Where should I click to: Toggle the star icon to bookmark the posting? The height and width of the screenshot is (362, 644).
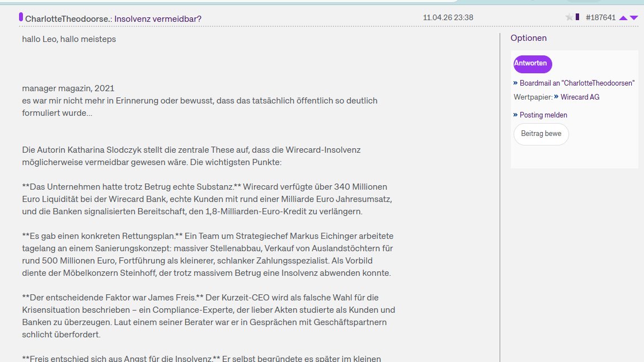(x=569, y=17)
